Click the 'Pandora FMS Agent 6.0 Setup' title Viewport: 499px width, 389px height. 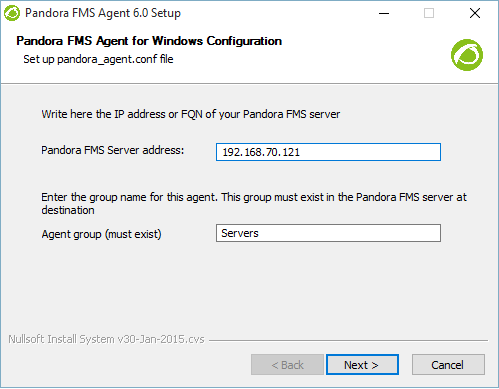pos(103,13)
